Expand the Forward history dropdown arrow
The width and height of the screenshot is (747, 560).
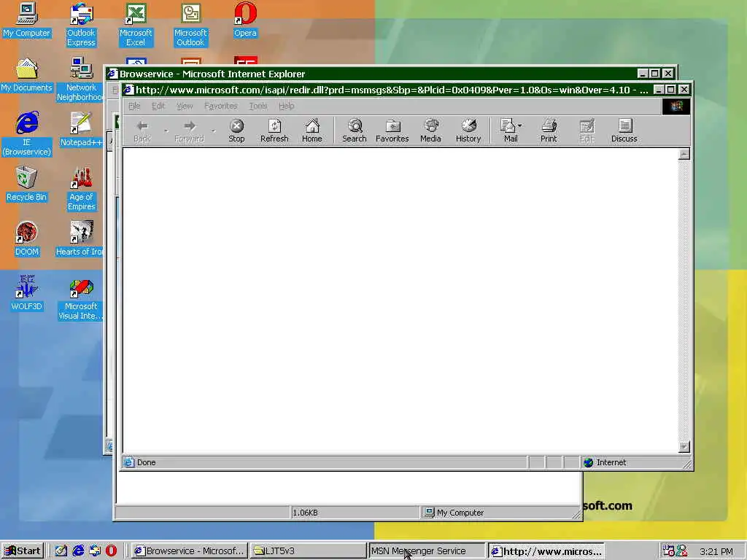click(x=214, y=131)
